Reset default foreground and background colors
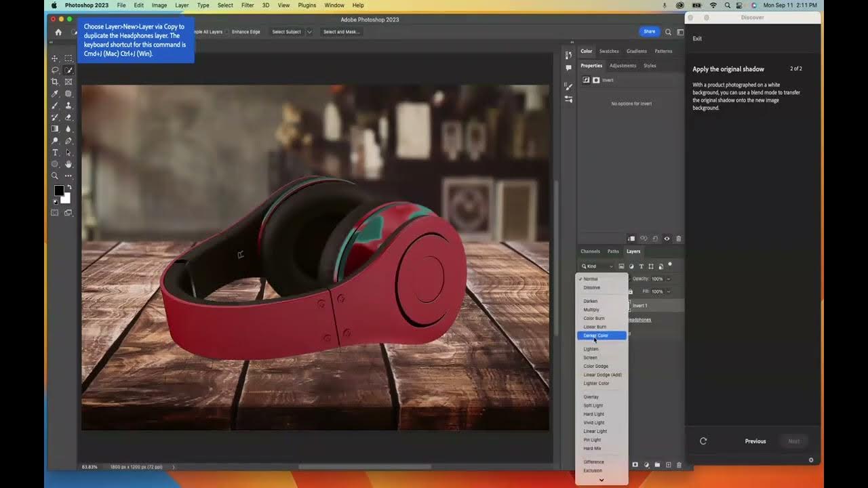This screenshot has width=868, height=488. [x=56, y=201]
